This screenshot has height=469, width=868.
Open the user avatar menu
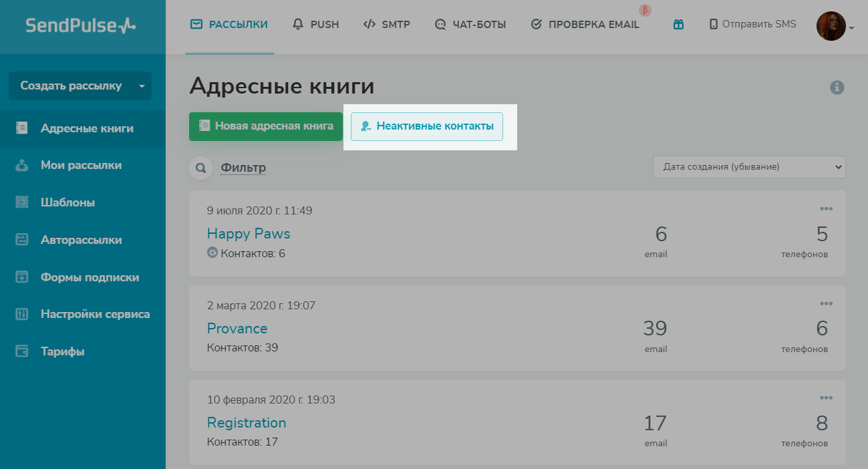(x=831, y=26)
